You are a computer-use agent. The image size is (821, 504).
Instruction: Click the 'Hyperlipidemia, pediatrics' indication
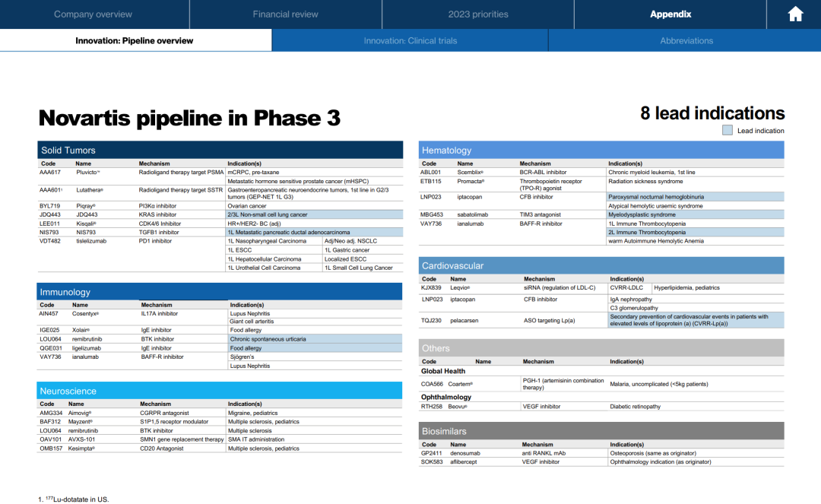tap(686, 288)
